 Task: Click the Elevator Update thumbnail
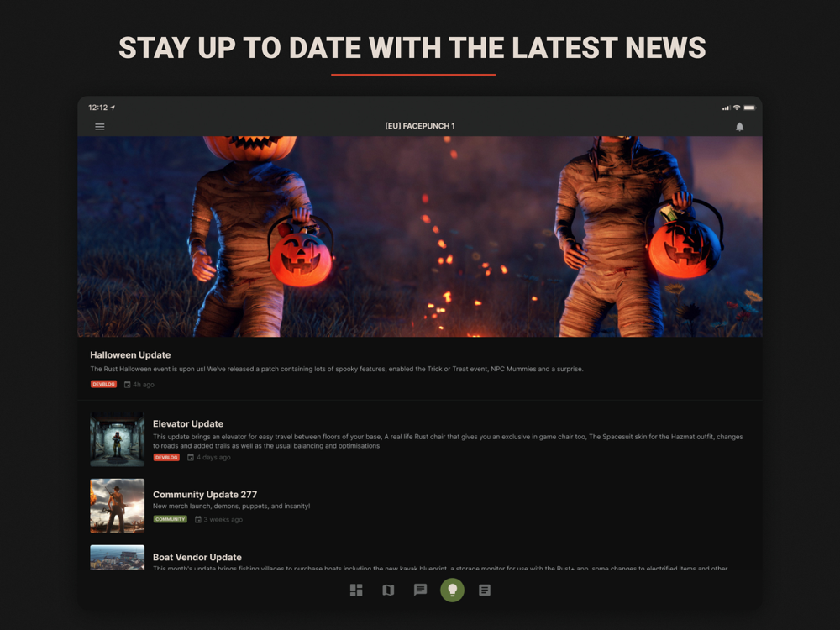[x=118, y=439]
